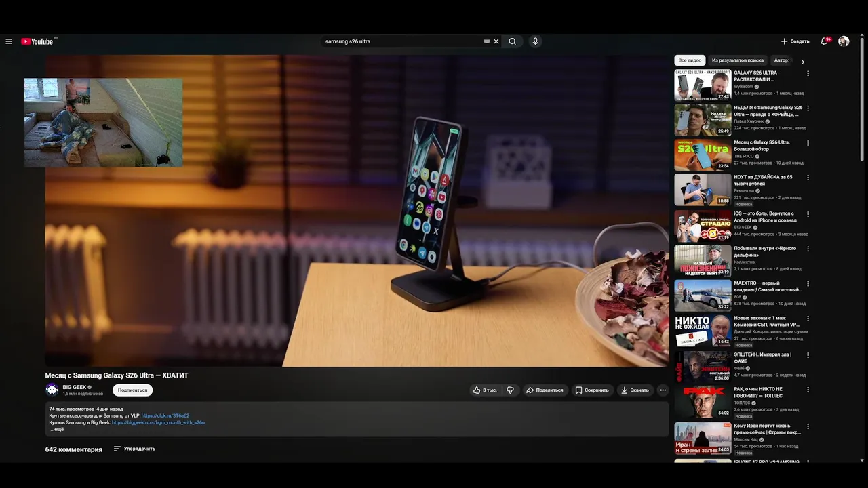This screenshot has width=868, height=488.
Task: Open НИКТО НЕ ОЖИДАЛ video thumbnail
Action: click(x=703, y=330)
